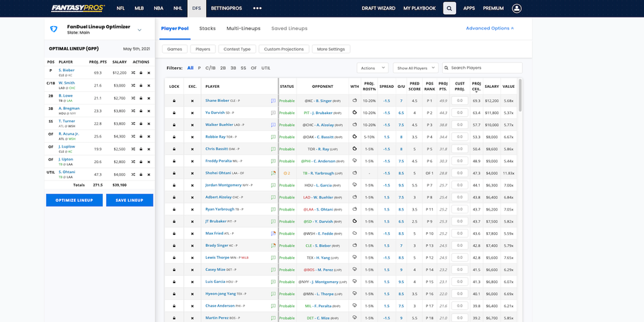Open the user account profile icon
Image resolution: width=644 pixels, height=322 pixels.
[x=517, y=8]
